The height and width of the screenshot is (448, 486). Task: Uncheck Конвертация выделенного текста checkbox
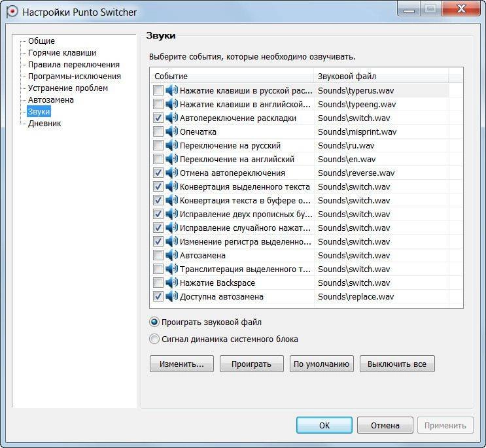[x=158, y=186]
